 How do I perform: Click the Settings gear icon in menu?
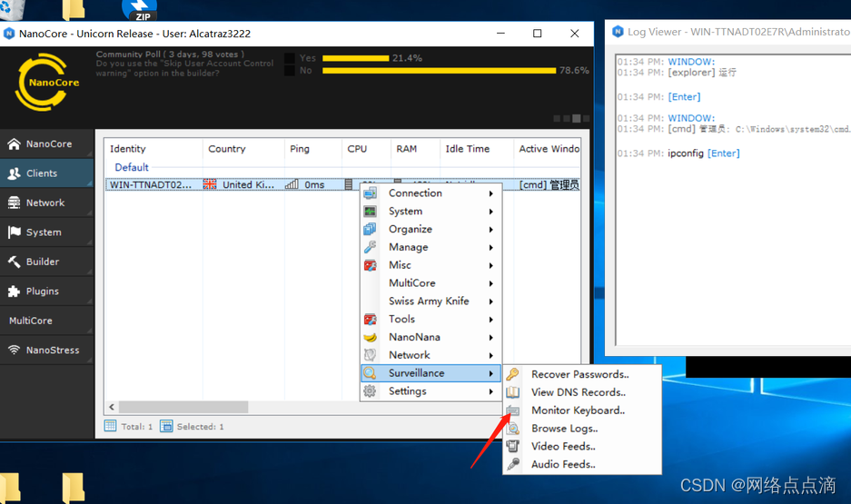click(x=371, y=390)
